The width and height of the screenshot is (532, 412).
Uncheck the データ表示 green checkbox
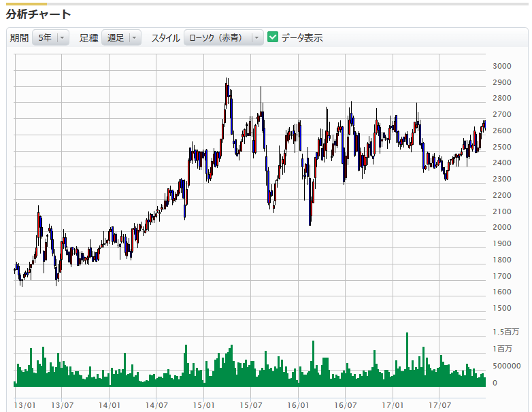click(x=273, y=37)
